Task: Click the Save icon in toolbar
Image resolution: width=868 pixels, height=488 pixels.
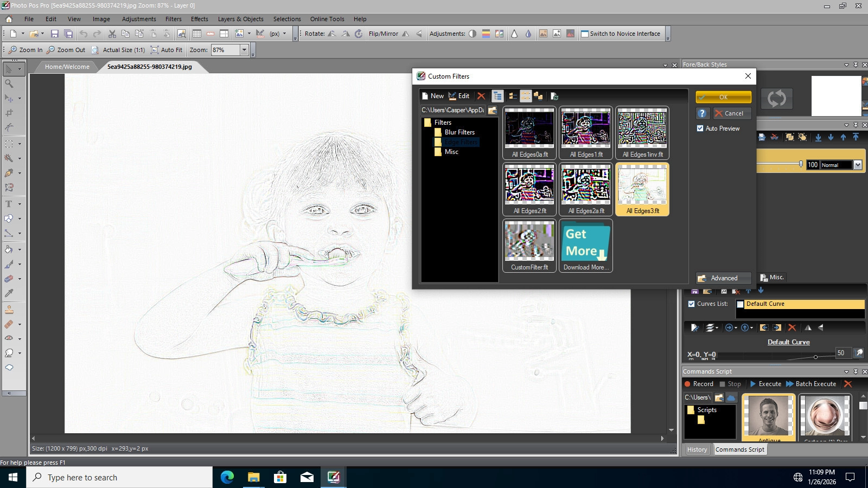Action: (55, 34)
